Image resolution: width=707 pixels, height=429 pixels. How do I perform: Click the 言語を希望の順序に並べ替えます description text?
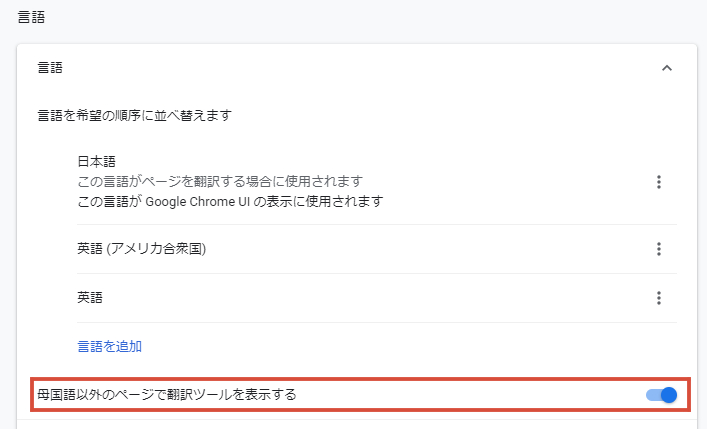click(134, 115)
